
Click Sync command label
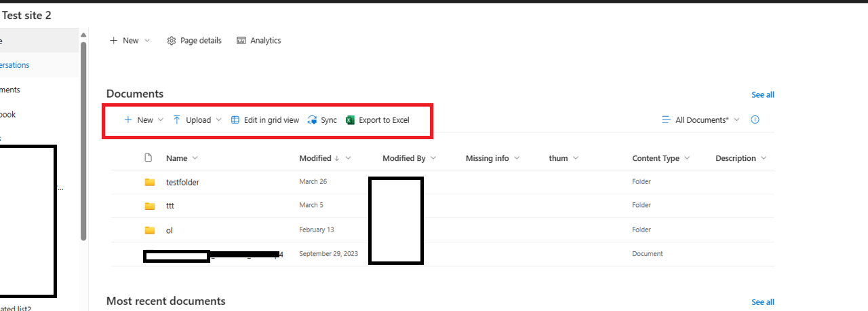tap(329, 120)
